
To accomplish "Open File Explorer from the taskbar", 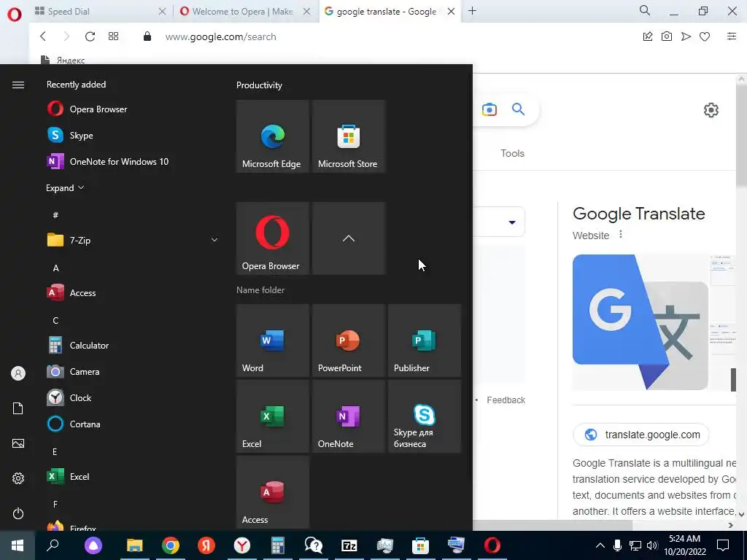I will click(135, 545).
